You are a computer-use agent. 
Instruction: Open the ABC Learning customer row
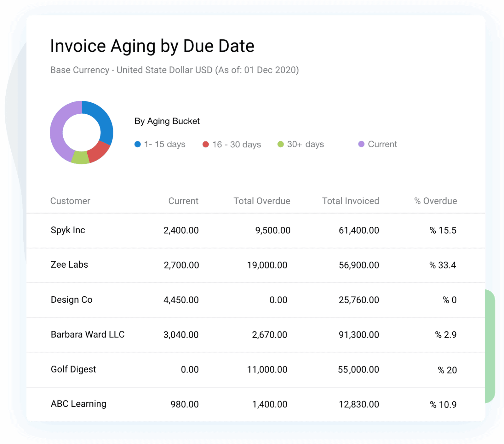tap(78, 404)
